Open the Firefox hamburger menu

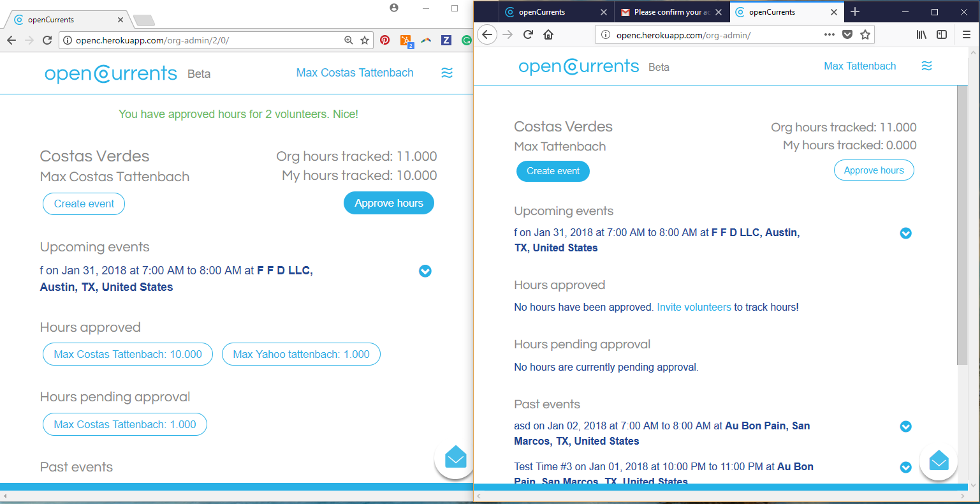[967, 34]
